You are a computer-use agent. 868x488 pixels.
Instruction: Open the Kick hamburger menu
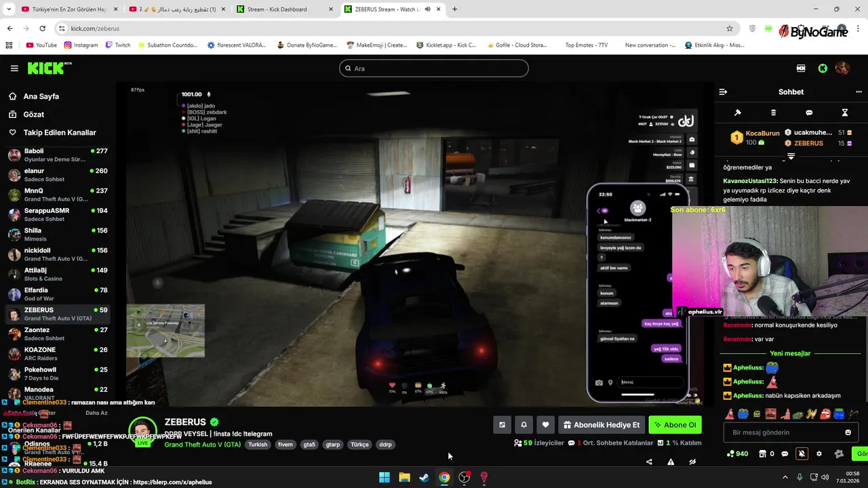pos(14,68)
